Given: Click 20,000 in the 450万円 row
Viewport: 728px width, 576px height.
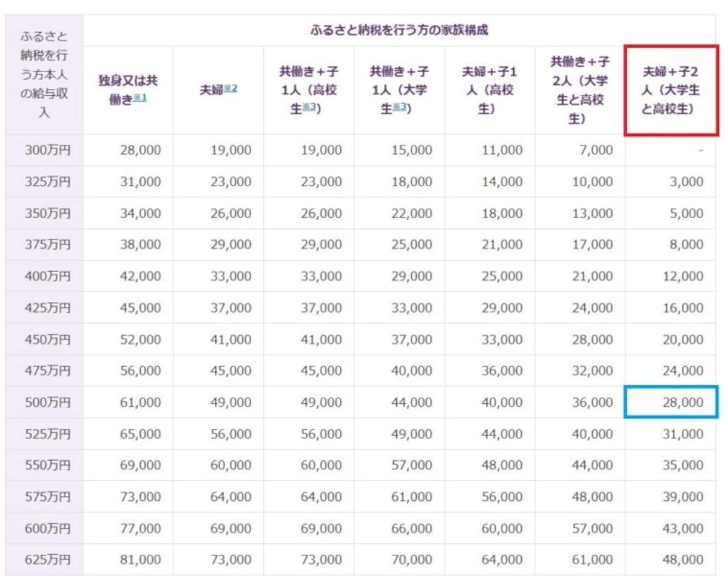Looking at the screenshot, I should [683, 340].
